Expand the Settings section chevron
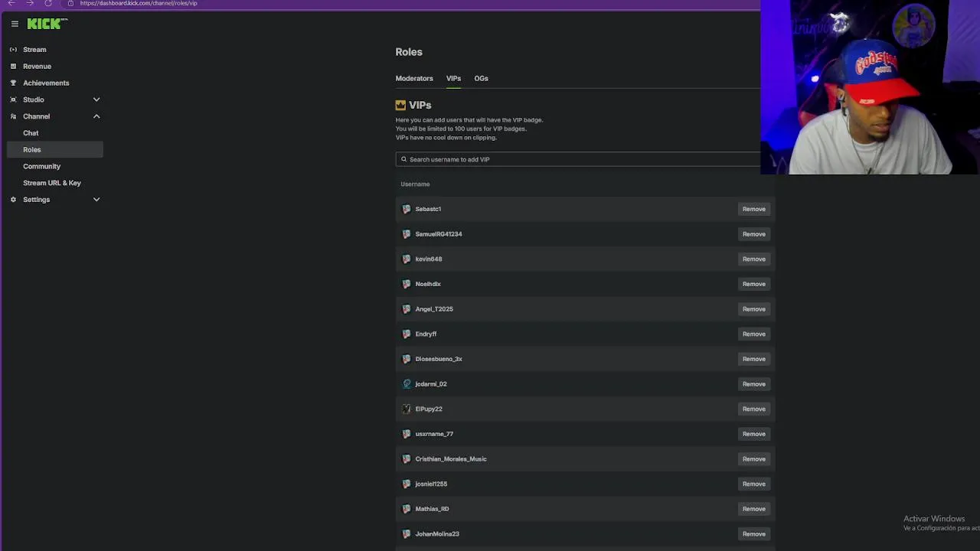The width and height of the screenshot is (980, 551). pyautogui.click(x=96, y=200)
